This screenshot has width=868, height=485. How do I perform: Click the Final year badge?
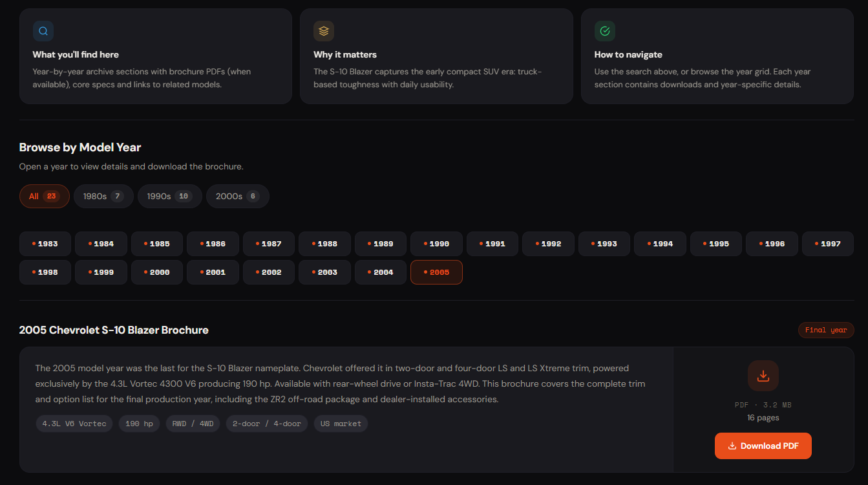(x=826, y=330)
